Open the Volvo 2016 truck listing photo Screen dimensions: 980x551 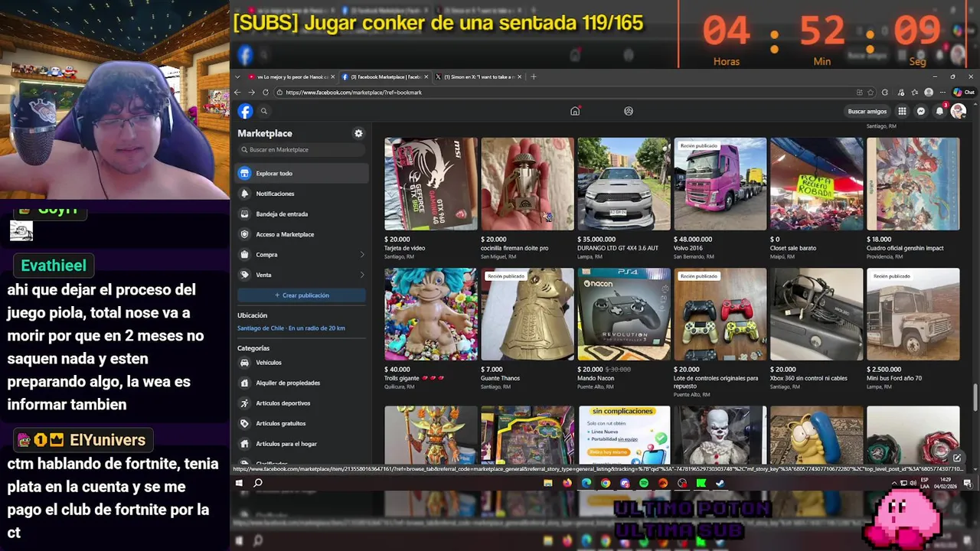(x=720, y=184)
